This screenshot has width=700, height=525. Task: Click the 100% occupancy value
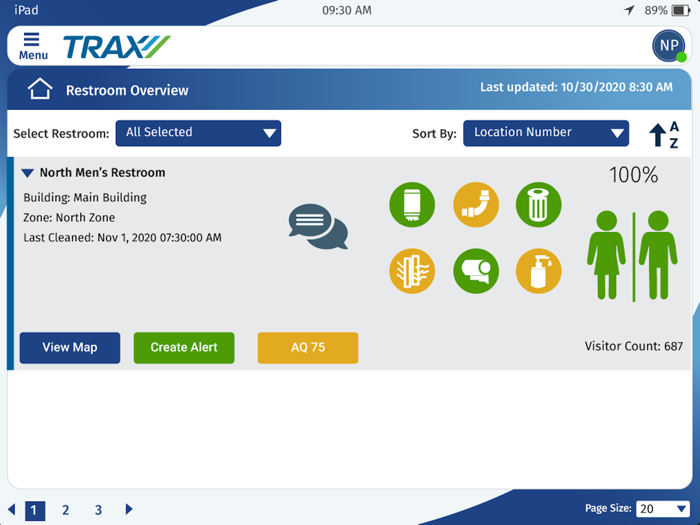point(633,175)
